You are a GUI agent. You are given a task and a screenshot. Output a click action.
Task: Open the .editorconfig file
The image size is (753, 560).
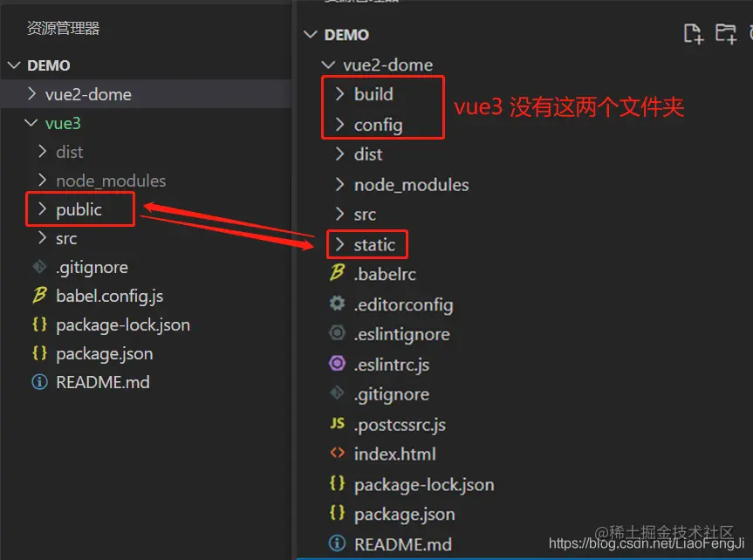[403, 304]
